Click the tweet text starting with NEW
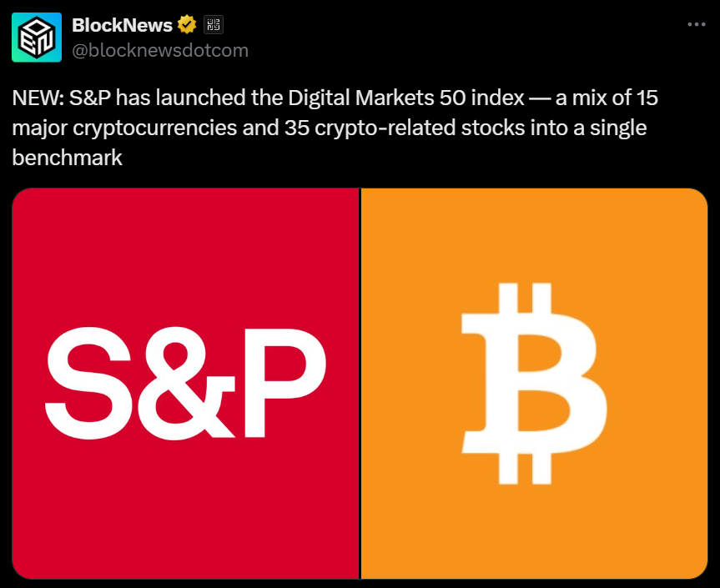720x588 pixels. tap(334, 128)
